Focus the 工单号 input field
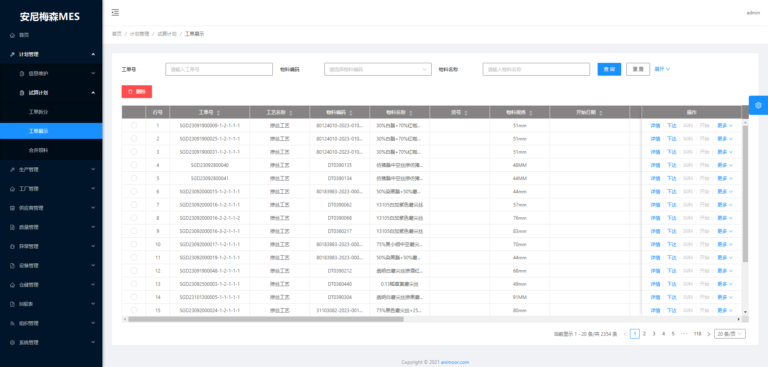This screenshot has height=367, width=768. click(219, 70)
